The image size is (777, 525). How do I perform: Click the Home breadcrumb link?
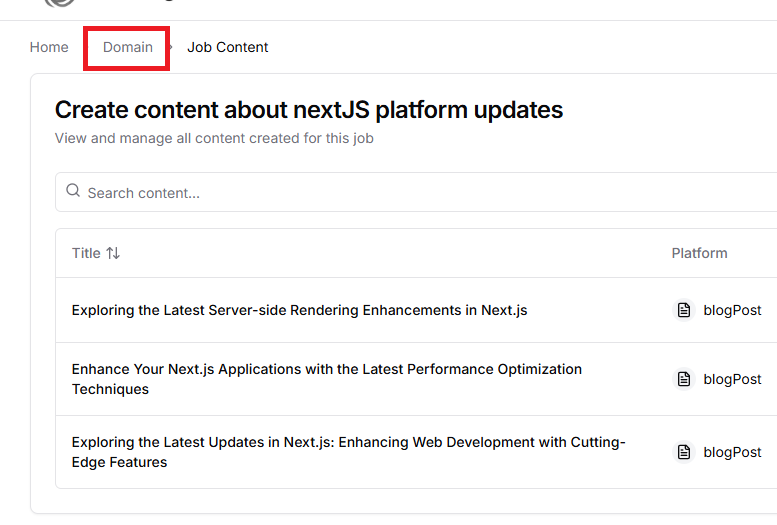(49, 47)
